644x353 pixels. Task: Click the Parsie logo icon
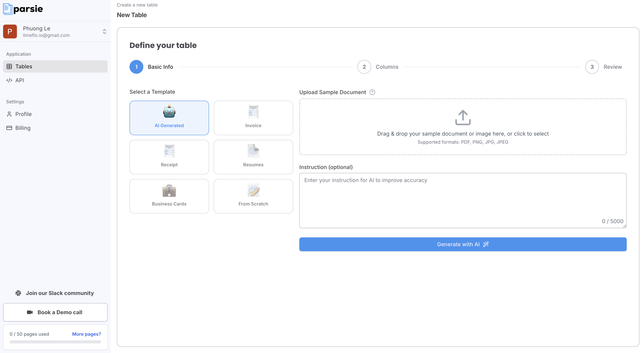(7, 9)
